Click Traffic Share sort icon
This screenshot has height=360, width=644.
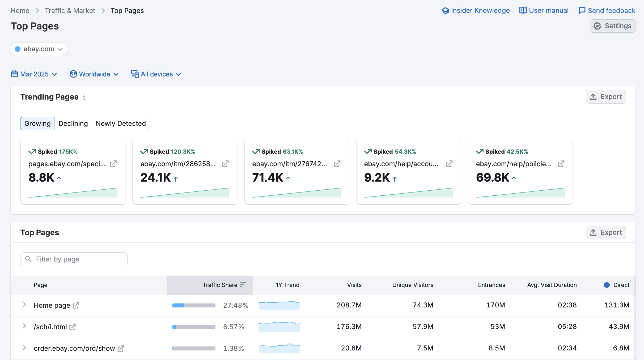(x=243, y=285)
